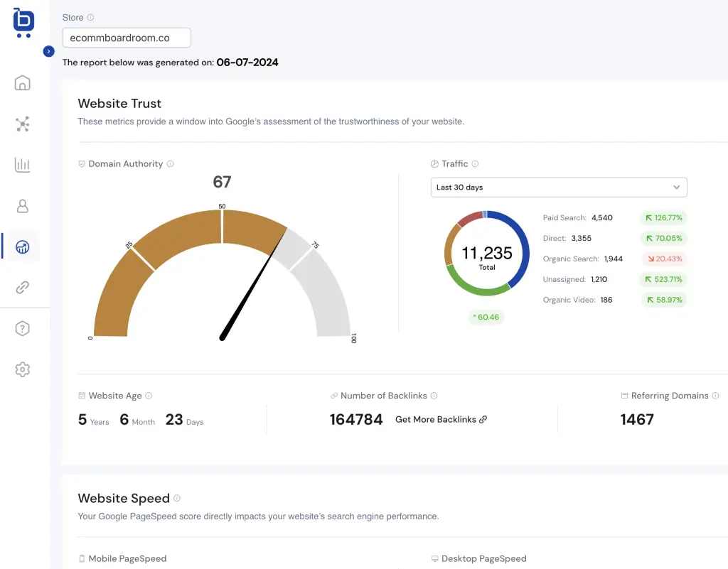Click the Domain Authority info icon
This screenshot has height=569, width=728.
pos(170,163)
